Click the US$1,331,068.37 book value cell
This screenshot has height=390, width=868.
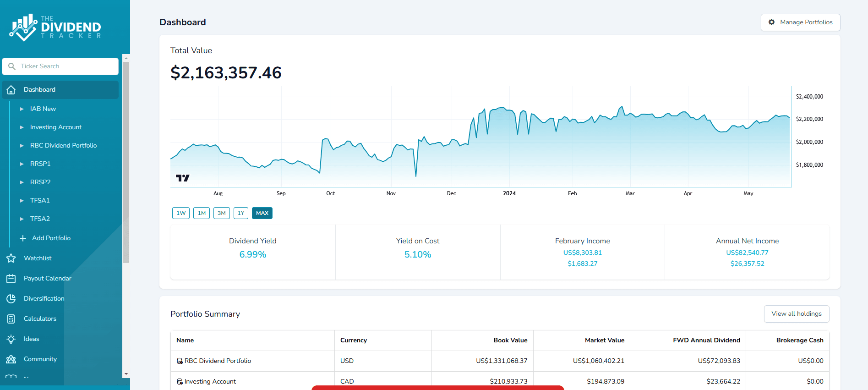(x=502, y=361)
